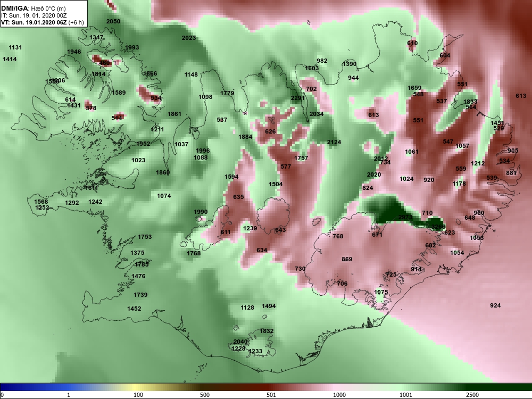Click the map value 2124
532x399 pixels.
tap(334, 142)
